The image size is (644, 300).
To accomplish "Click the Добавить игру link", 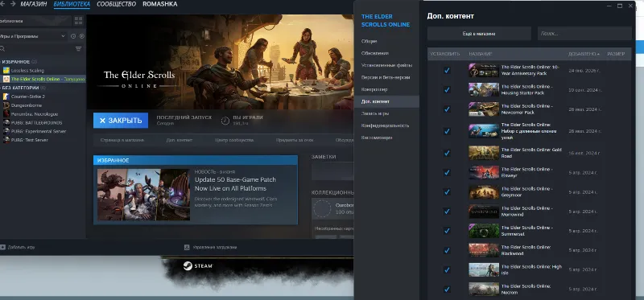I will pos(18,247).
